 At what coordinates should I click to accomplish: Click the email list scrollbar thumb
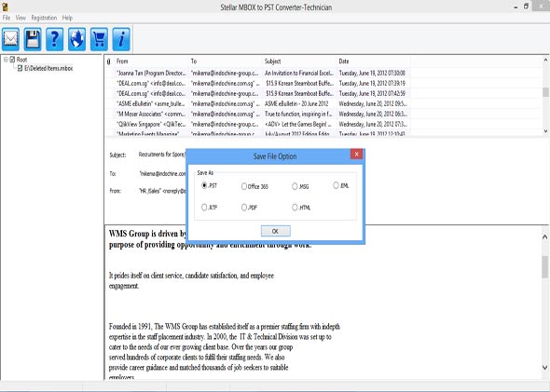[x=545, y=92]
